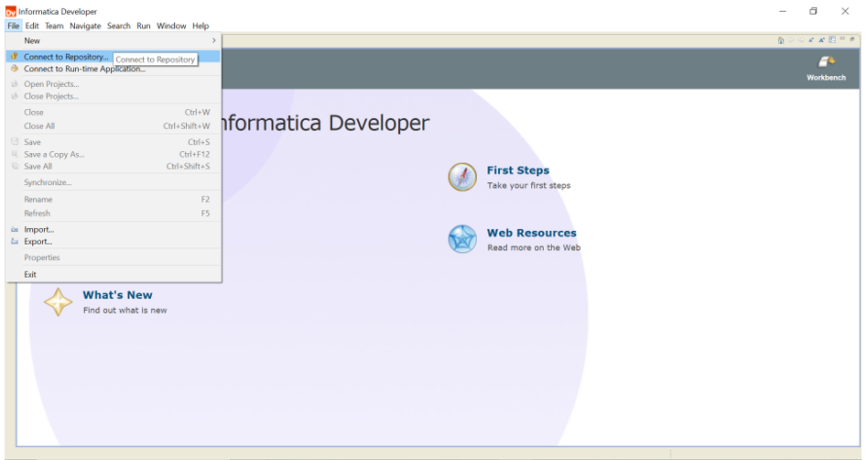Click 'Take your first steps' text
This screenshot has height=460, width=868.
528,186
